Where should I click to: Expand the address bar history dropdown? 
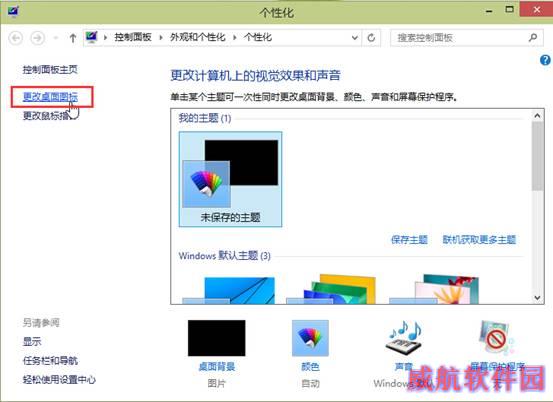(x=355, y=38)
